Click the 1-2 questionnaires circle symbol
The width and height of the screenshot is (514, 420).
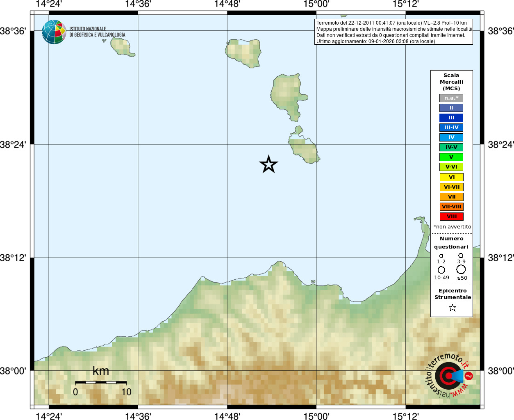tap(441, 256)
